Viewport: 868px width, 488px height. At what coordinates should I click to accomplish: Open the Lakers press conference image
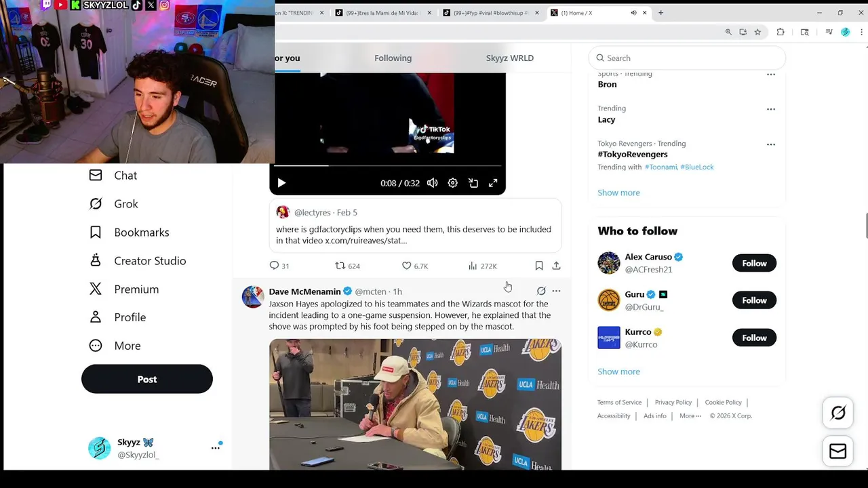(415, 405)
